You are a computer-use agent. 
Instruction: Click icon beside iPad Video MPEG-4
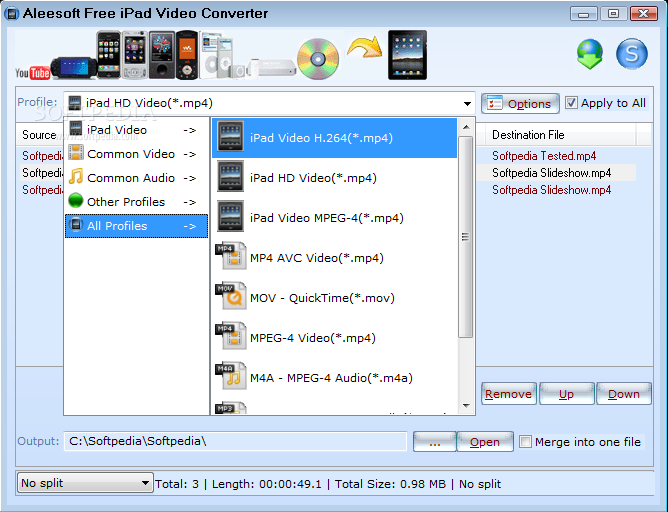(230, 216)
